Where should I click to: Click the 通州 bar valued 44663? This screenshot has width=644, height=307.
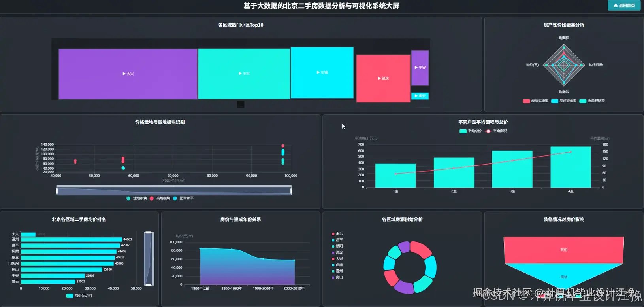[72, 239]
